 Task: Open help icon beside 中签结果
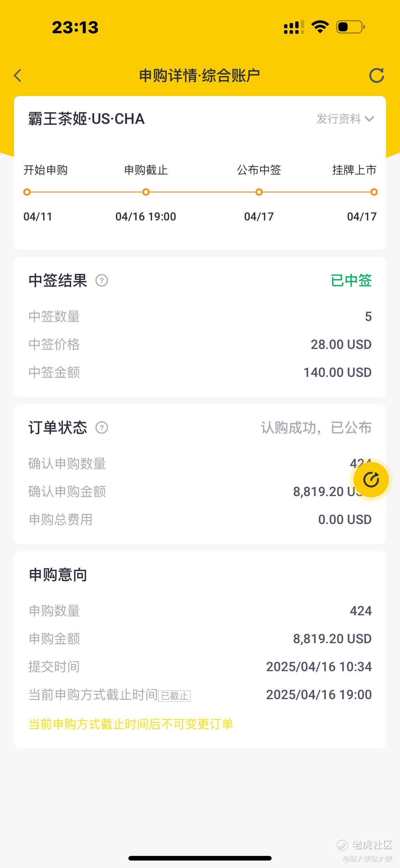click(x=102, y=280)
